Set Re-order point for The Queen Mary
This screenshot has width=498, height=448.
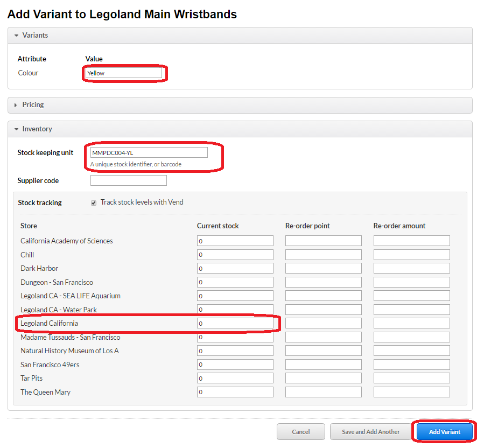pos(324,392)
